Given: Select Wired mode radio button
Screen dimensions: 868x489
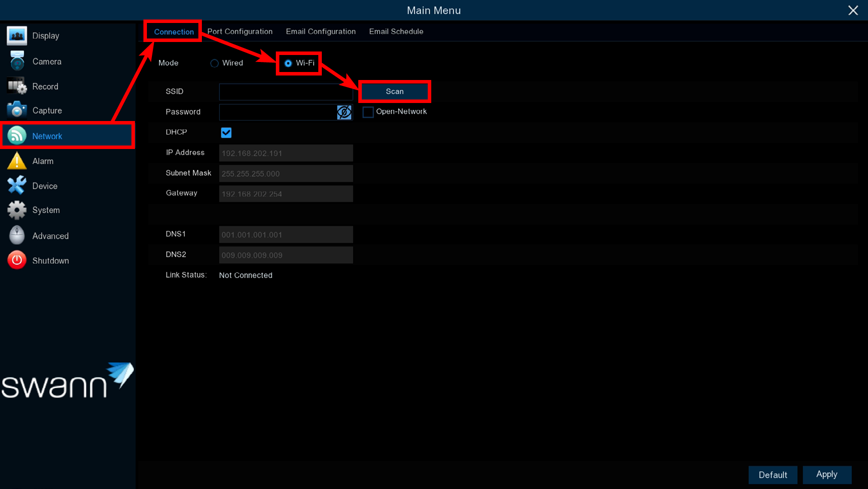Looking at the screenshot, I should pyautogui.click(x=214, y=63).
